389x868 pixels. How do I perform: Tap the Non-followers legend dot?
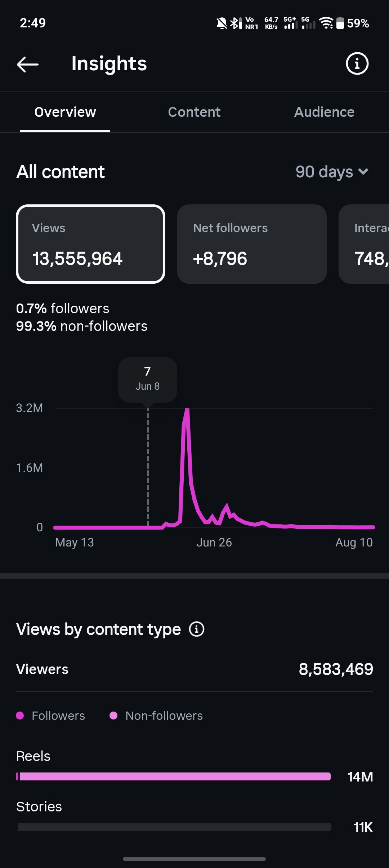(x=113, y=716)
